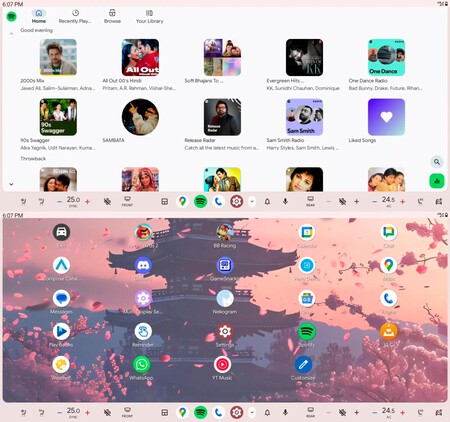Tap the green now-playing equalizer button

(x=437, y=181)
